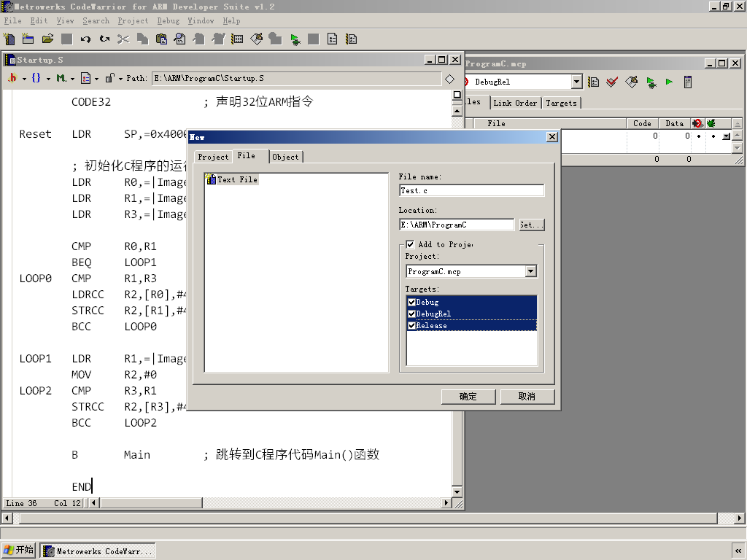Click the Data column header in project window
Image resolution: width=747 pixels, height=560 pixels.
[x=674, y=123]
